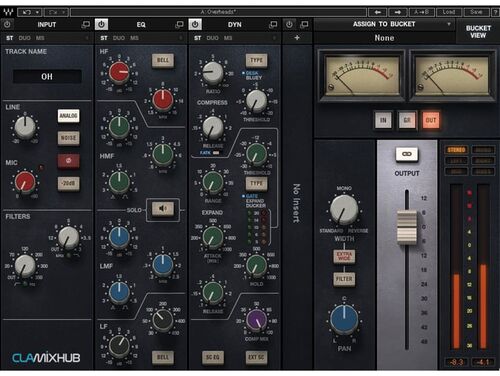Click the black LF frequency knob

(x=163, y=319)
